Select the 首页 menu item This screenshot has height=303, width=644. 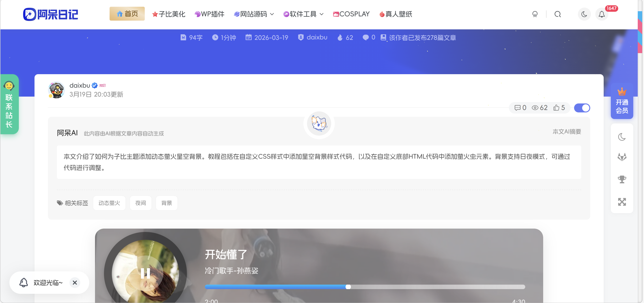click(127, 14)
